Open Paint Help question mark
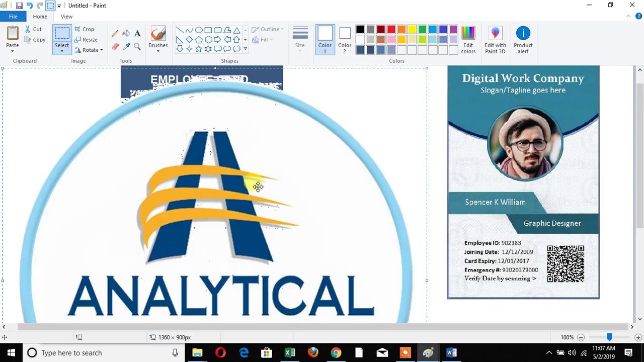Screen dimensions: 644x362 (639, 16)
